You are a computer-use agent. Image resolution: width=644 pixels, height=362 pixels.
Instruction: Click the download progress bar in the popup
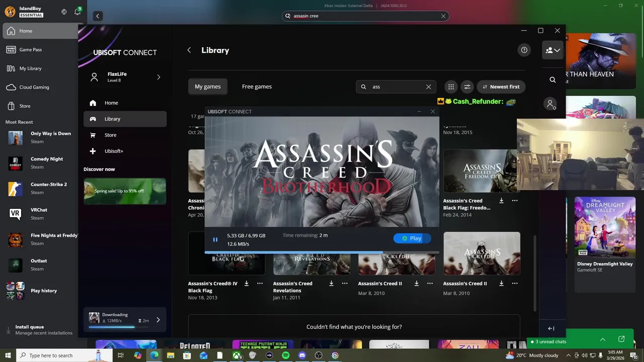click(x=322, y=252)
